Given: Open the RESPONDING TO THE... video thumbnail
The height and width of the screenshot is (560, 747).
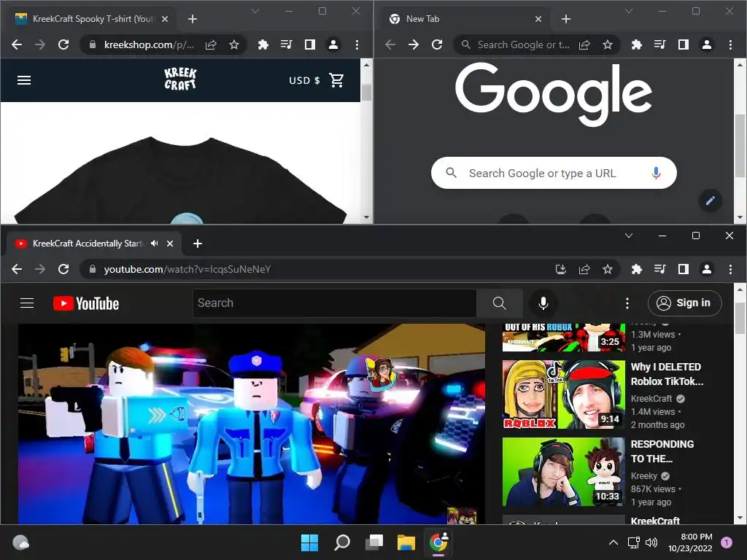Looking at the screenshot, I should pyautogui.click(x=564, y=472).
